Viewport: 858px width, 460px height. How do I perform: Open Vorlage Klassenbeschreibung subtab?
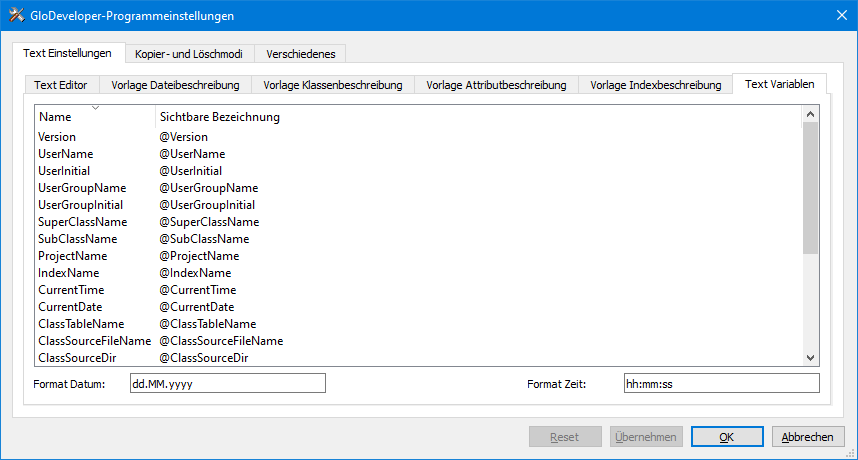click(x=333, y=85)
